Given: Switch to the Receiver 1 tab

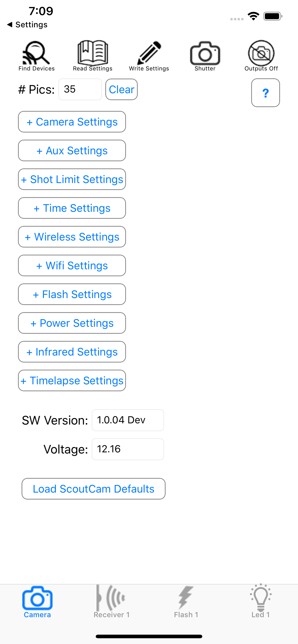Looking at the screenshot, I should pos(112,601).
